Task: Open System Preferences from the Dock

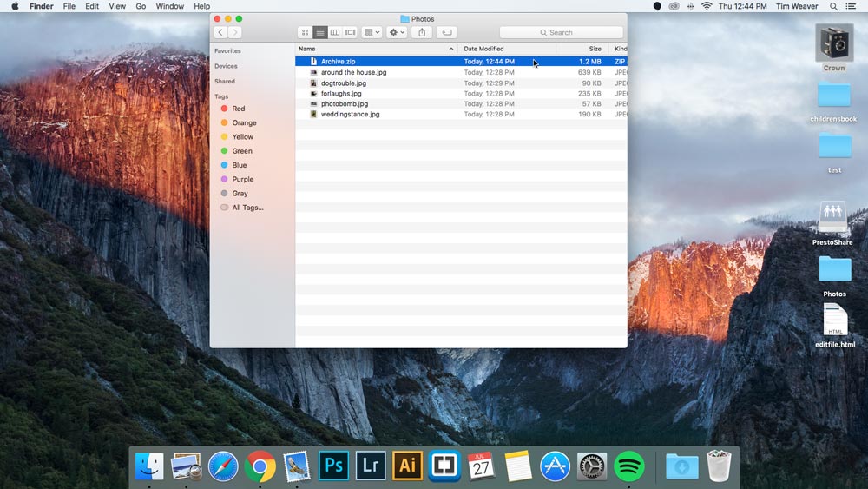Action: click(x=592, y=466)
